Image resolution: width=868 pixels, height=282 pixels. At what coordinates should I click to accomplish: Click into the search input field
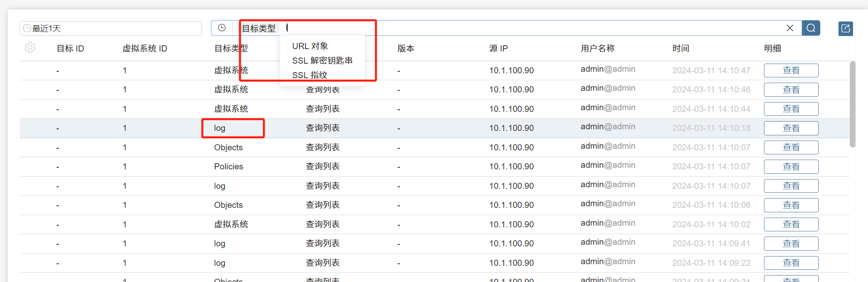coord(526,28)
